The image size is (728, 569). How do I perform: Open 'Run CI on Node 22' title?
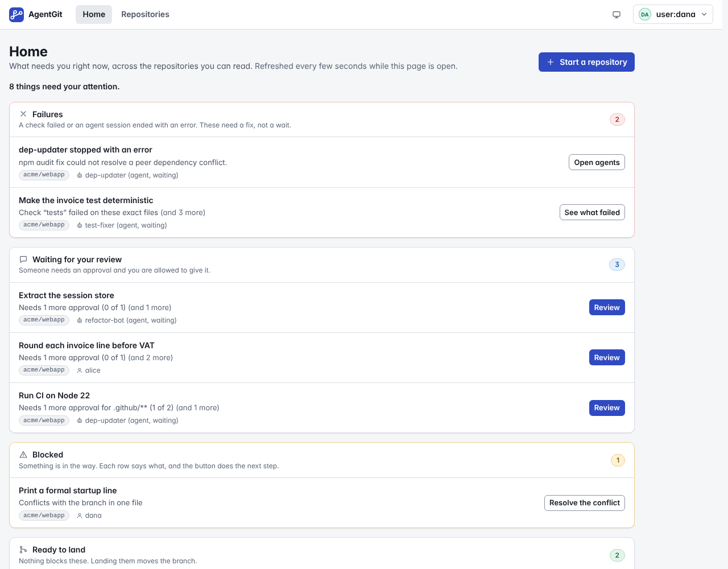pyautogui.click(x=54, y=395)
